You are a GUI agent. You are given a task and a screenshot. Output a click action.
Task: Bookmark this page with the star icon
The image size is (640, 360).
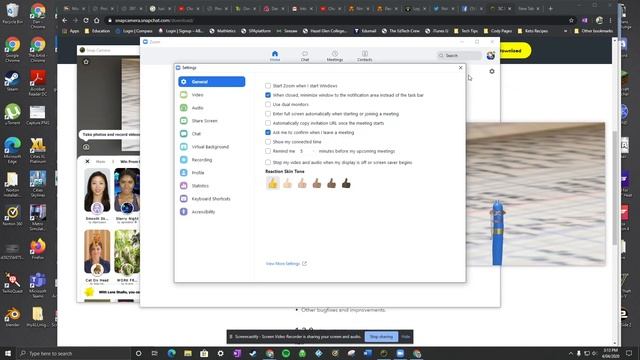pos(571,20)
